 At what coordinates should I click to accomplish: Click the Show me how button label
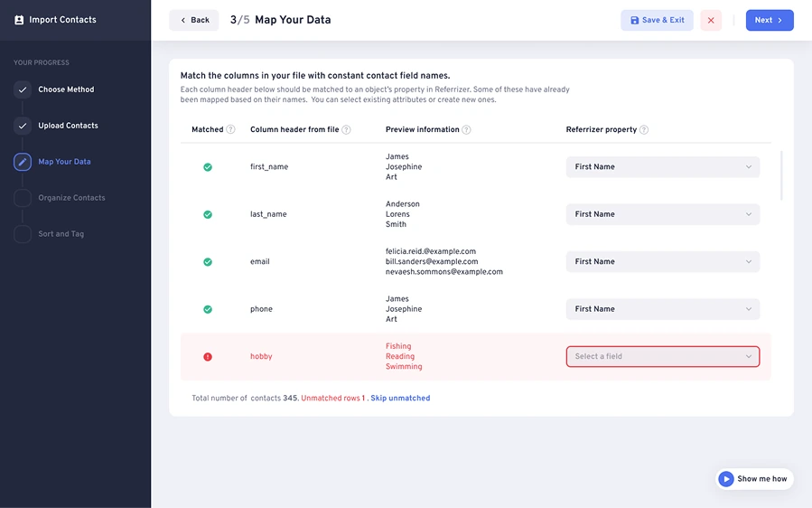(761, 479)
